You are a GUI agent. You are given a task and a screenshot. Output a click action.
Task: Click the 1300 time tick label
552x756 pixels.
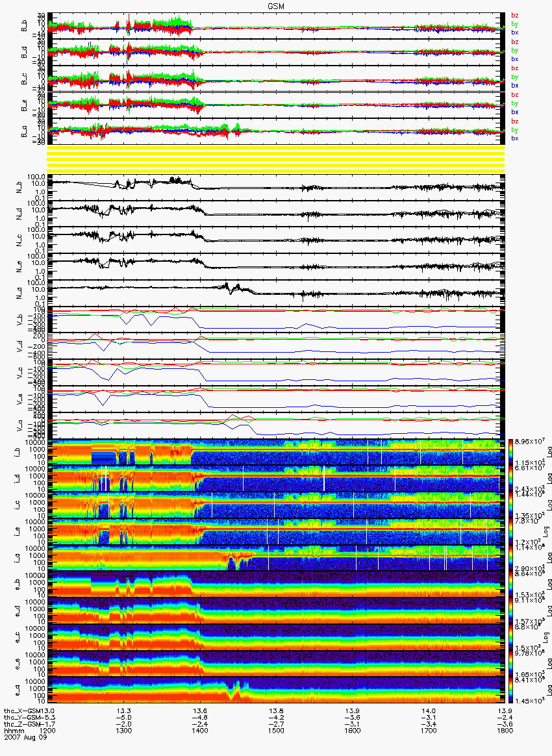point(124,731)
